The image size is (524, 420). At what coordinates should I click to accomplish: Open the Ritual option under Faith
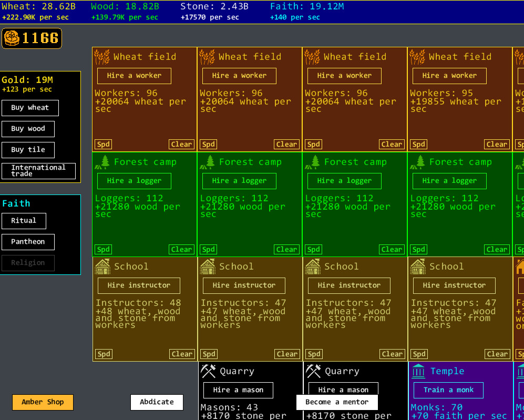click(24, 221)
